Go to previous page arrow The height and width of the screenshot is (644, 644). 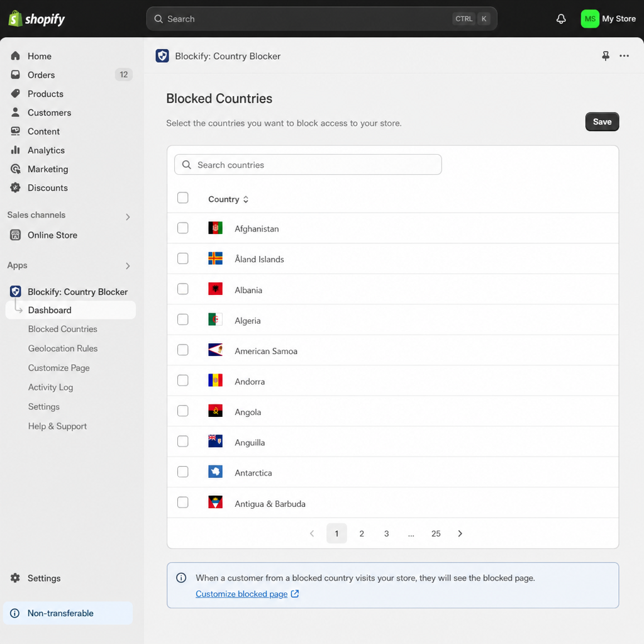point(312,533)
